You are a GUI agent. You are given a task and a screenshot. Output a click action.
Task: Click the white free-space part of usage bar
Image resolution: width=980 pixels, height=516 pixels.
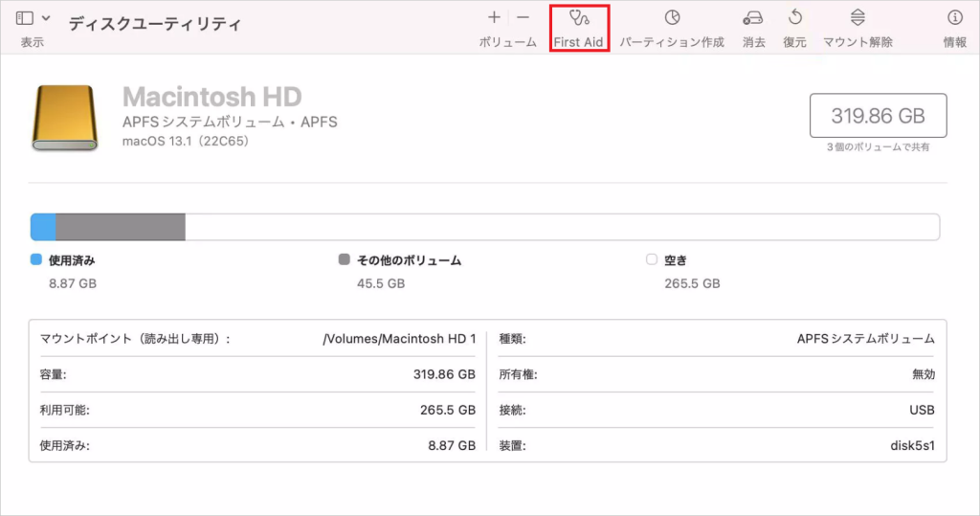[563, 227]
